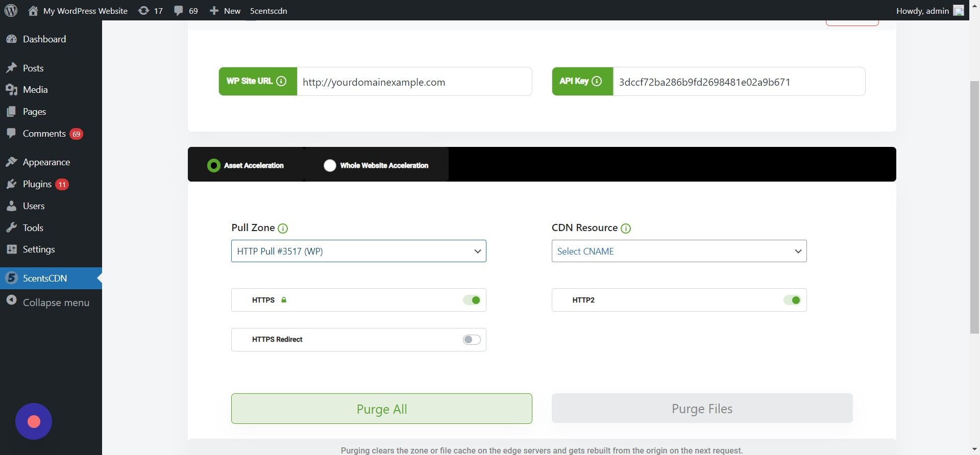Open the Pull Zone dropdown

[359, 251]
